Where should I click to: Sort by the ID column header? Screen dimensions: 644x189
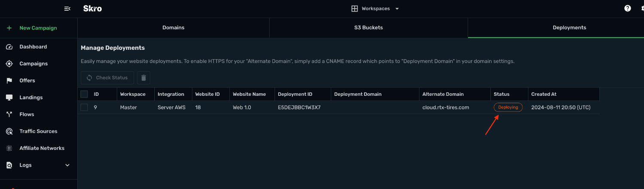click(x=97, y=94)
